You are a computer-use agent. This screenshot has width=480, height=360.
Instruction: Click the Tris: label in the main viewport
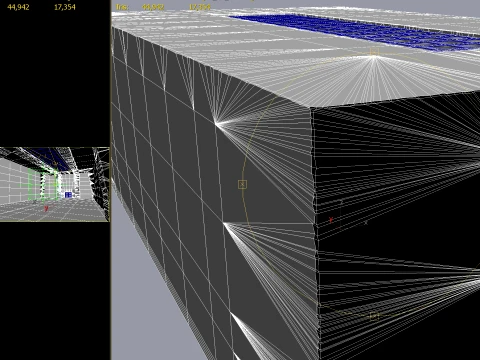pyautogui.click(x=121, y=7)
